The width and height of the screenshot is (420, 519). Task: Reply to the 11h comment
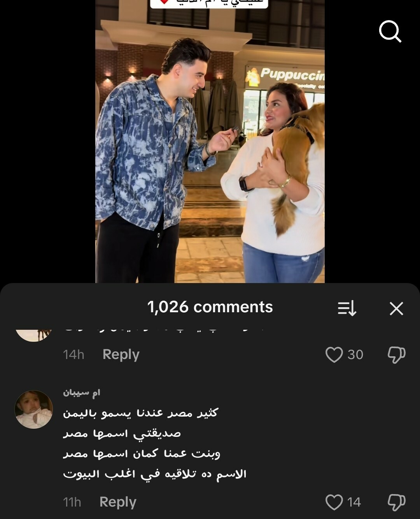coord(118,502)
